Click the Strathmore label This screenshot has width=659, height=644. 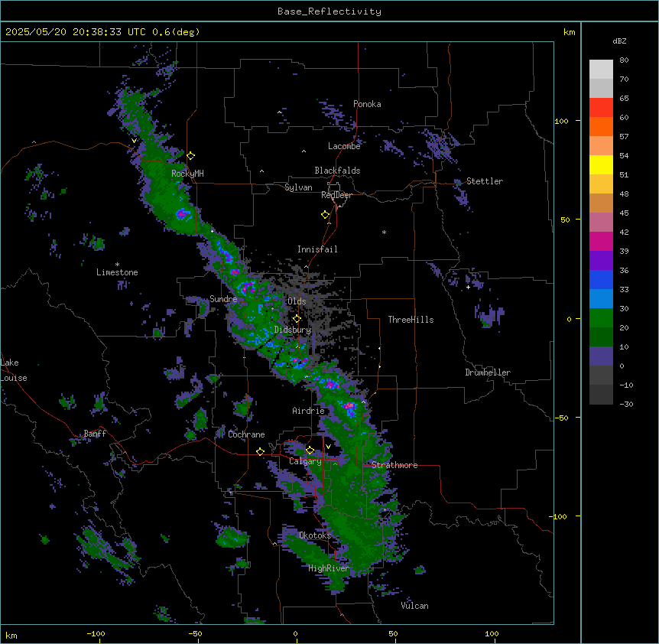[394, 465]
